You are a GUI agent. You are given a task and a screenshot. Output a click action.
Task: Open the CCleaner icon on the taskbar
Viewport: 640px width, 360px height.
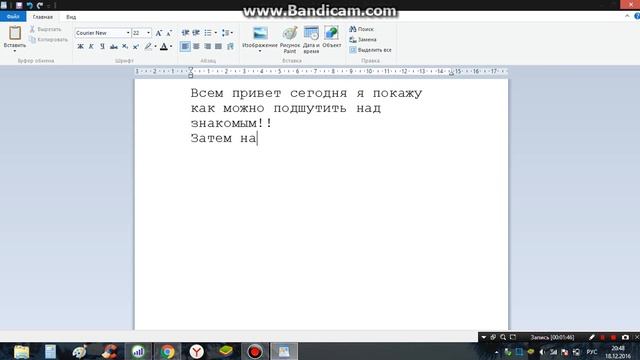point(109,351)
